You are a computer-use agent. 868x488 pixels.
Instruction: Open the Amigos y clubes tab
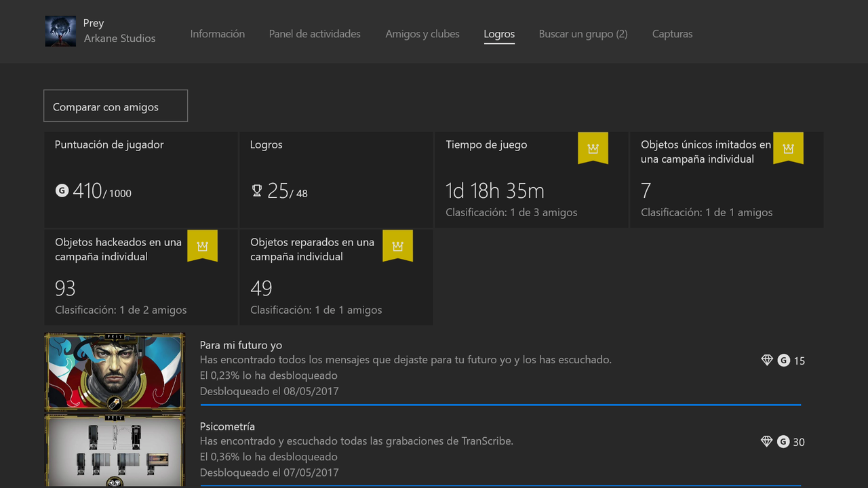pyautogui.click(x=422, y=34)
